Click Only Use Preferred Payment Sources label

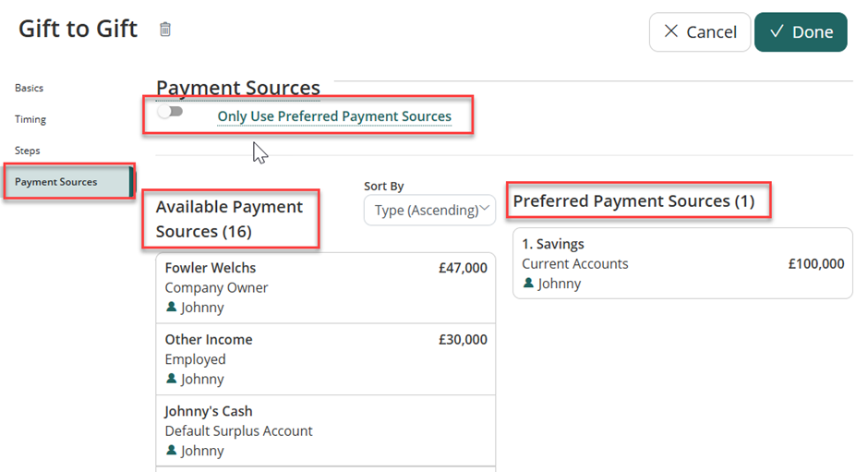(x=334, y=116)
